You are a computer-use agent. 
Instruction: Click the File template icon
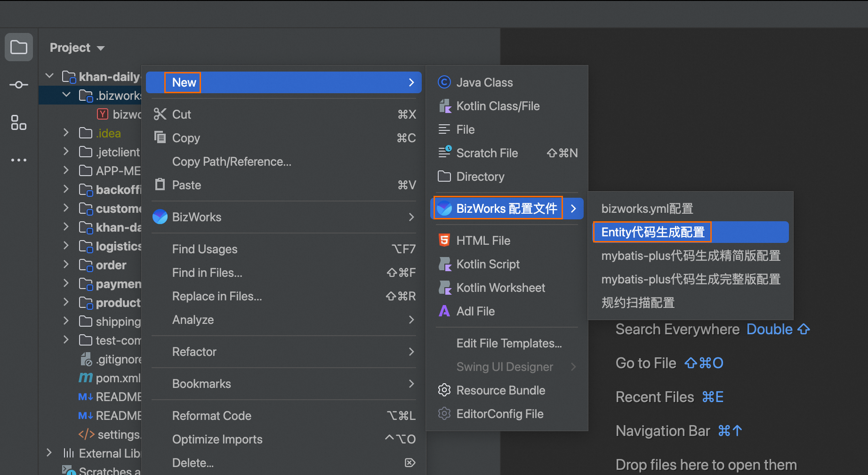[x=444, y=129]
